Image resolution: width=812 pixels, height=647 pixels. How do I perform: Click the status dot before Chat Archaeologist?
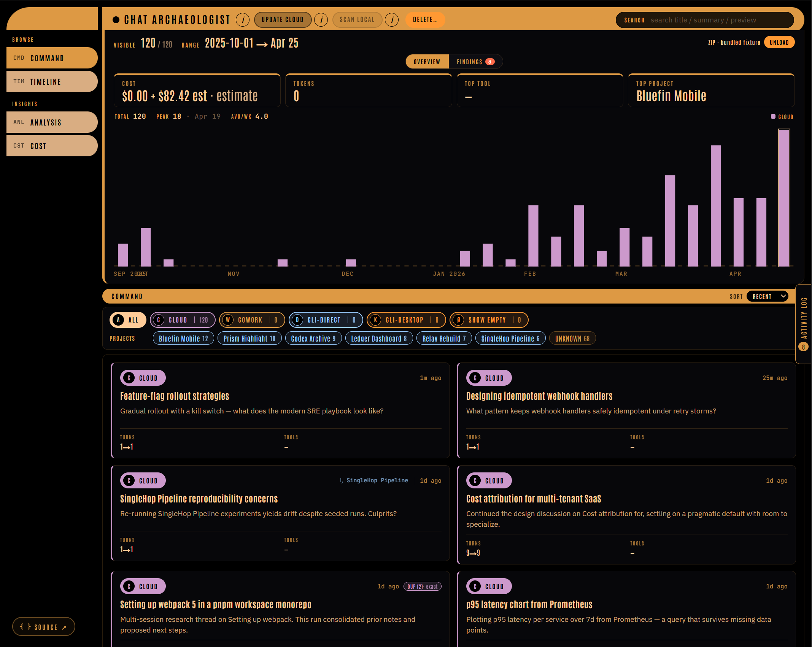(x=116, y=20)
